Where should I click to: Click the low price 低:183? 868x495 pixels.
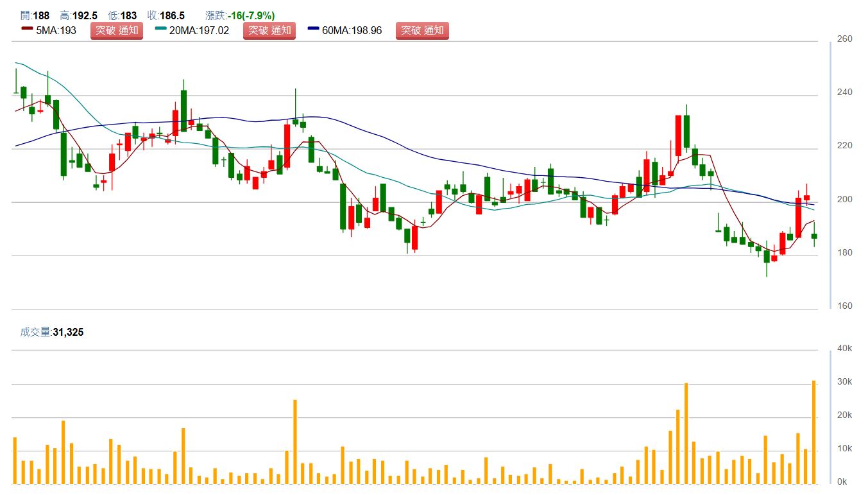pyautogui.click(x=123, y=15)
